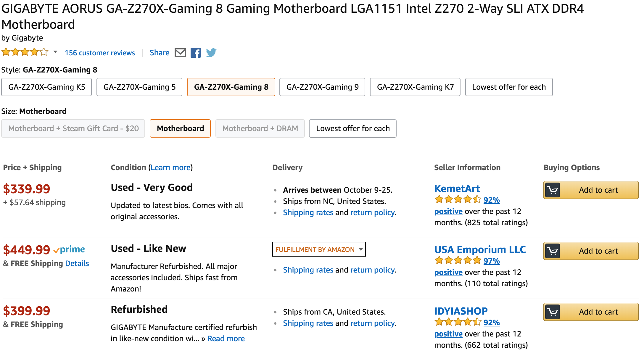Open USA Emporium LLC seller page
This screenshot has width=644, height=364.
[x=480, y=249]
